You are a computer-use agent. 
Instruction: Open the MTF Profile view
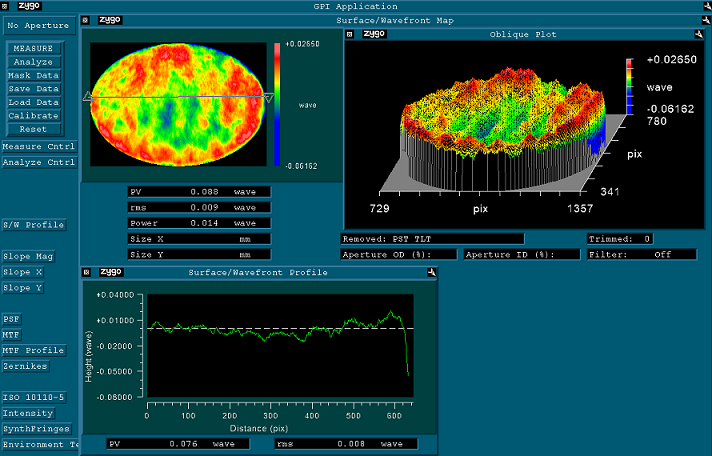click(x=34, y=351)
